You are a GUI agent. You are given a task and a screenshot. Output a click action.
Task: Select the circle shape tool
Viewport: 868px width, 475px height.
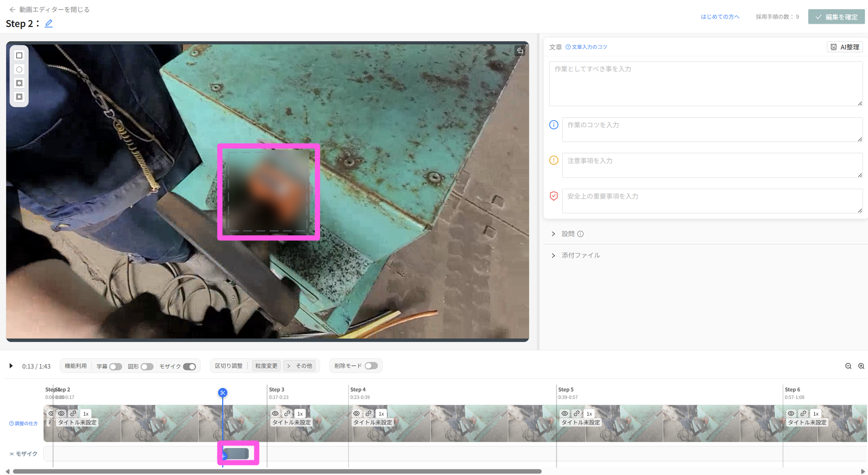(19, 69)
